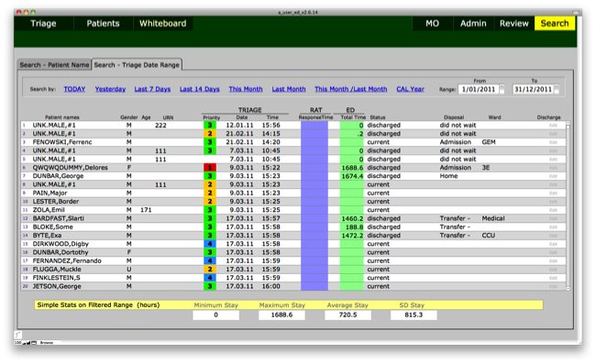
Task: Click zoom in icon in status bar
Action: tap(29, 343)
